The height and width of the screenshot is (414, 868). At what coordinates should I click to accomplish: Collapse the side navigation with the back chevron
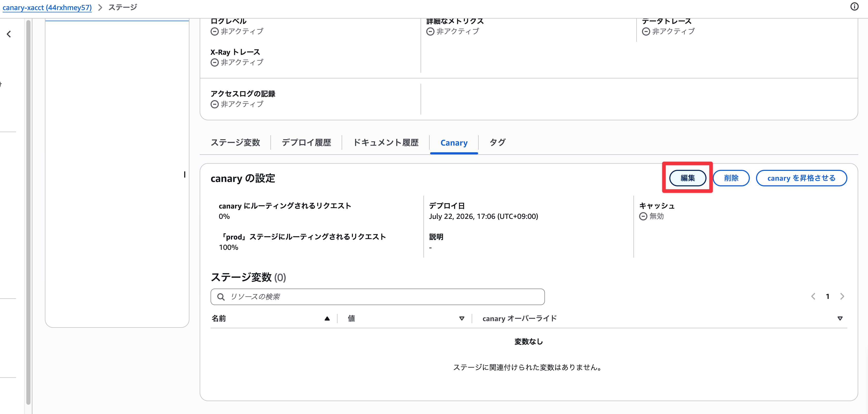[x=9, y=34]
